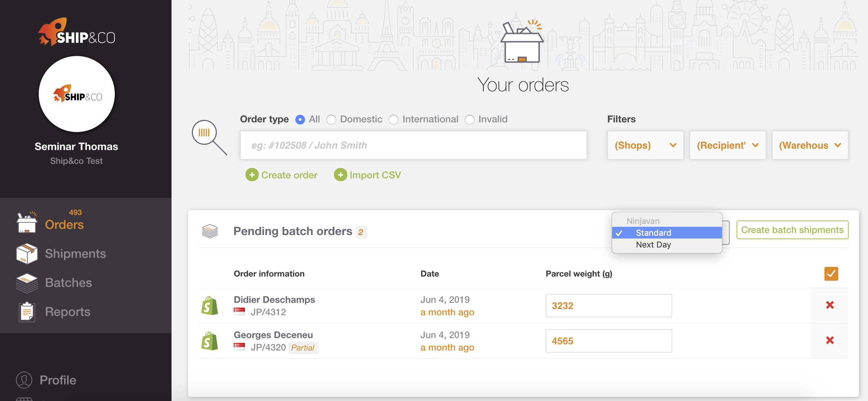
Task: Open the Orders box icon in sidebar
Action: pos(27,222)
